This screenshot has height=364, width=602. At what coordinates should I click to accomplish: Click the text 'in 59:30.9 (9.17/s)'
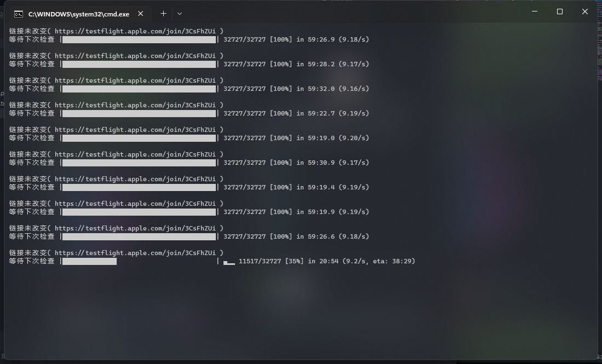[332, 163]
